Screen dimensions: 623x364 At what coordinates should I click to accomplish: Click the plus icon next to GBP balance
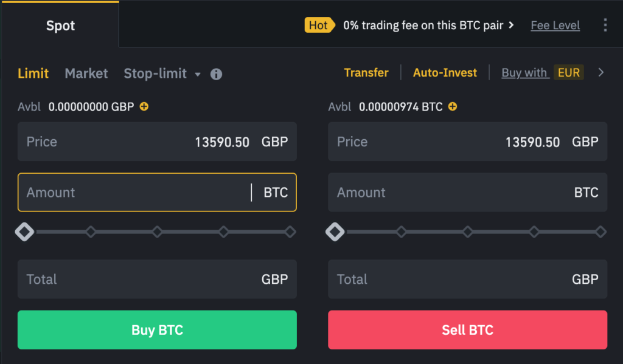click(x=144, y=106)
